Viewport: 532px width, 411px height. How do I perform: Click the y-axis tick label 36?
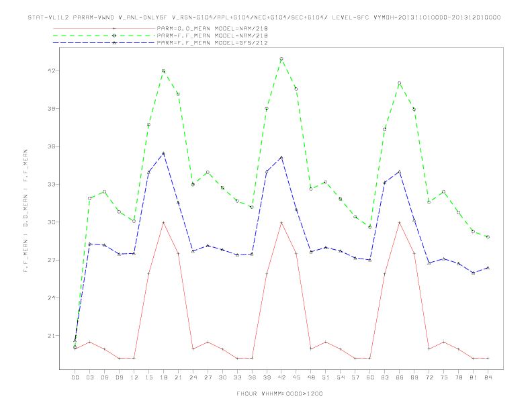coord(52,146)
